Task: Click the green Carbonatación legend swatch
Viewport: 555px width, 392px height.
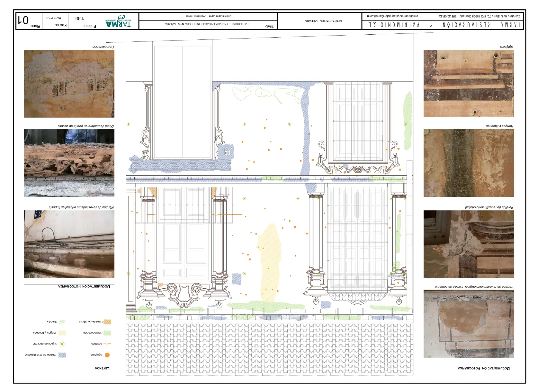Action: 107,333
